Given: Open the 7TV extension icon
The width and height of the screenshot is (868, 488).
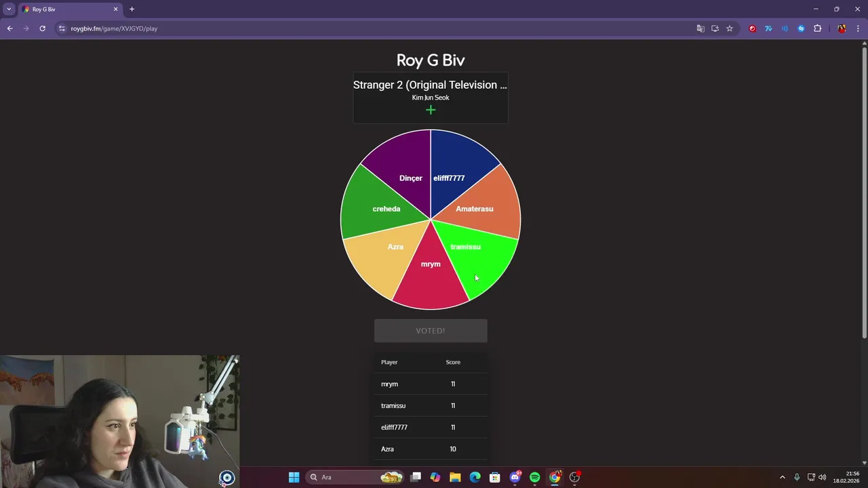Looking at the screenshot, I should (768, 28).
